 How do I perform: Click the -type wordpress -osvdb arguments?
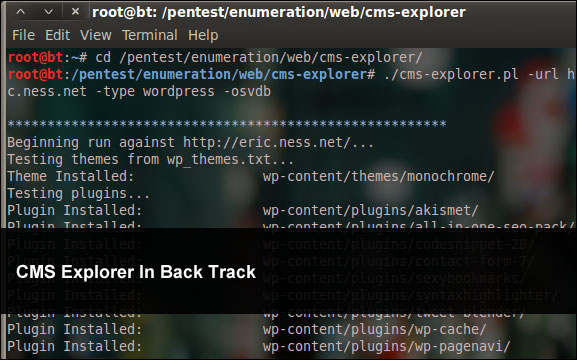(x=183, y=91)
